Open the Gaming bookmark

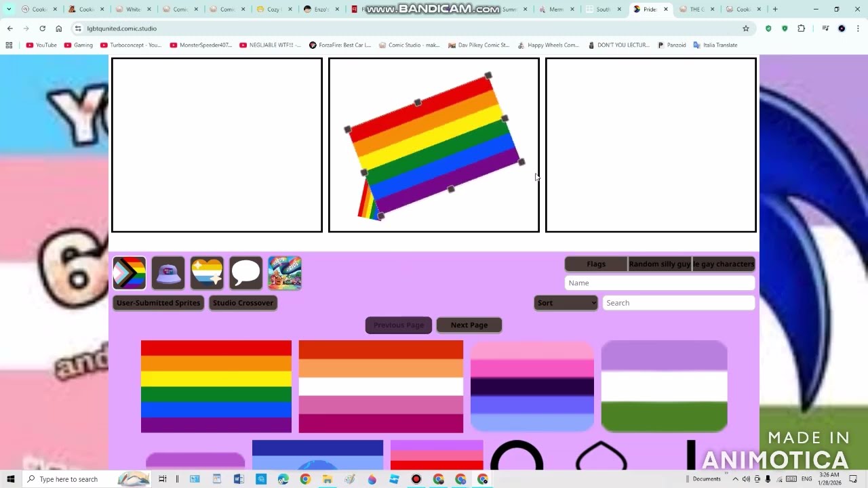(79, 45)
